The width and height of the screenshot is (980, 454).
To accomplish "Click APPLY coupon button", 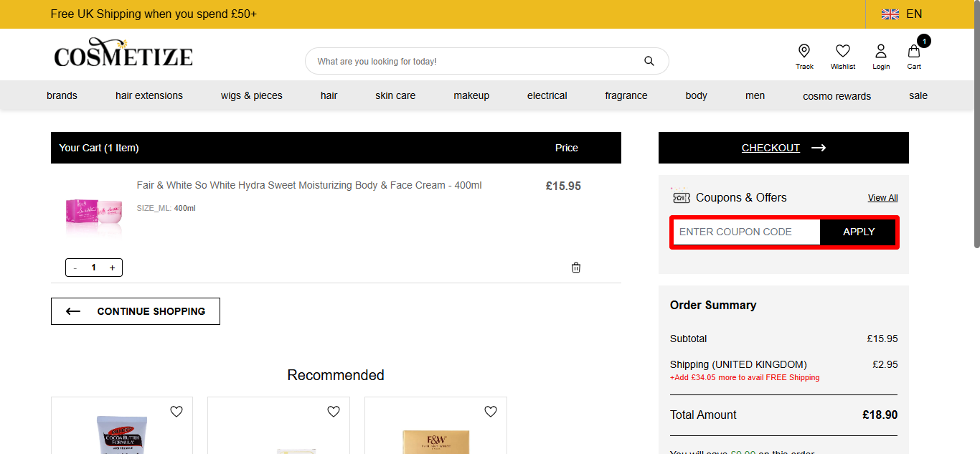I will (859, 232).
